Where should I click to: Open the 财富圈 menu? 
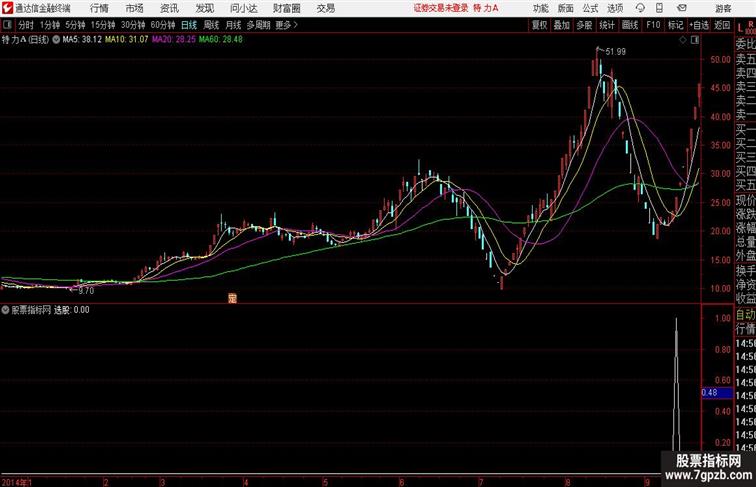[286, 8]
